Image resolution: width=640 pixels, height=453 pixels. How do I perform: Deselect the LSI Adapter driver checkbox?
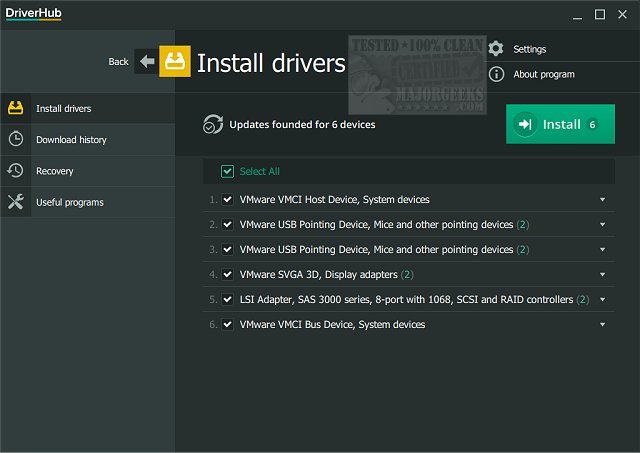(x=228, y=299)
